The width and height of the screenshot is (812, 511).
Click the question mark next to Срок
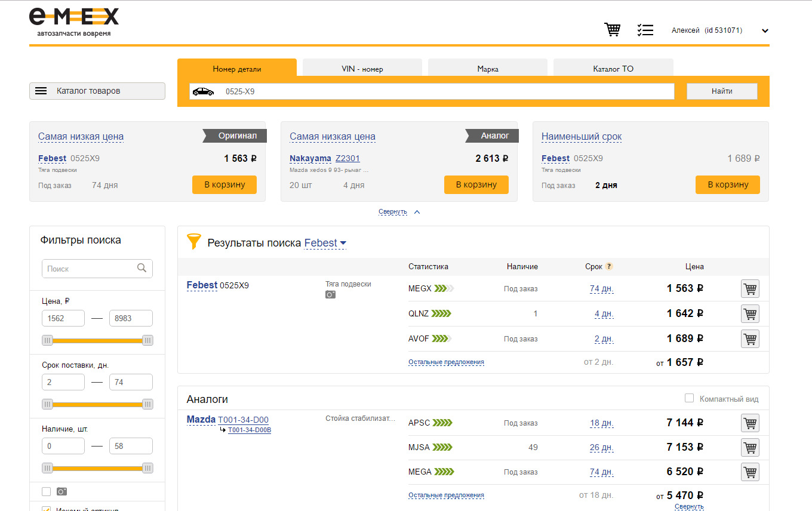point(609,266)
